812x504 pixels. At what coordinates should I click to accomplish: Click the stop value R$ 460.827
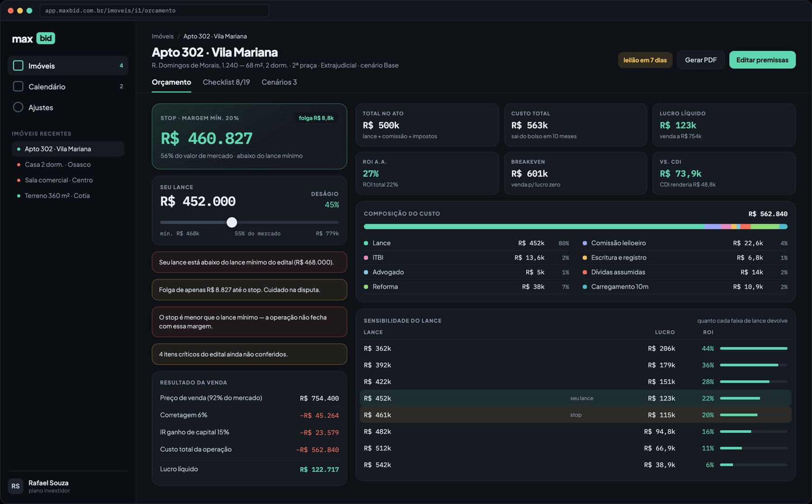[x=207, y=138]
